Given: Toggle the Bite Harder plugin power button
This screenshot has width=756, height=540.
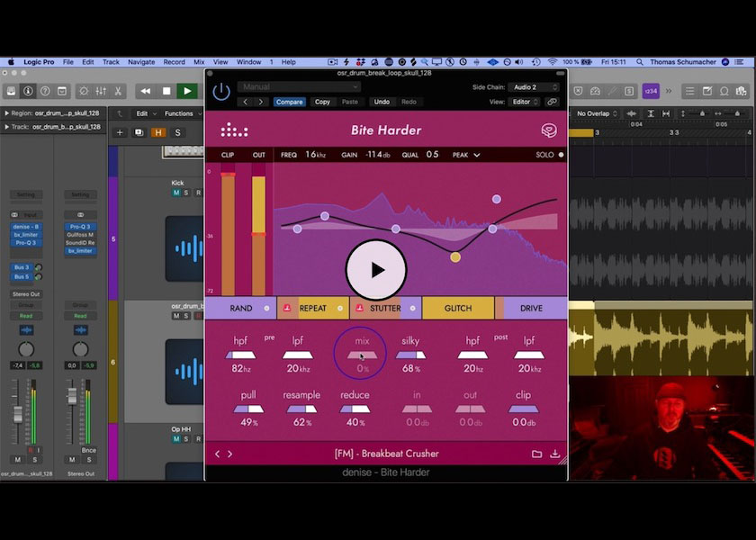Looking at the screenshot, I should [221, 91].
